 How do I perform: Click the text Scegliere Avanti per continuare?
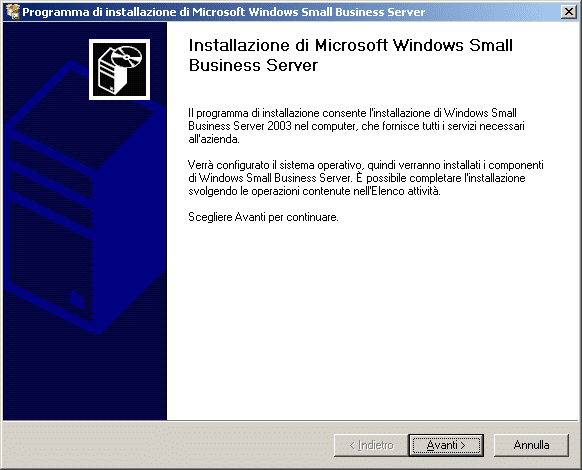point(263,217)
